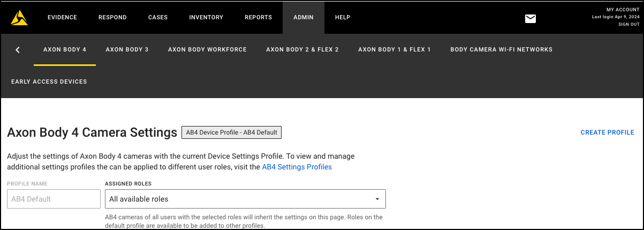
Task: Follow the AB4 Settings Profiles link
Action: 297,167
